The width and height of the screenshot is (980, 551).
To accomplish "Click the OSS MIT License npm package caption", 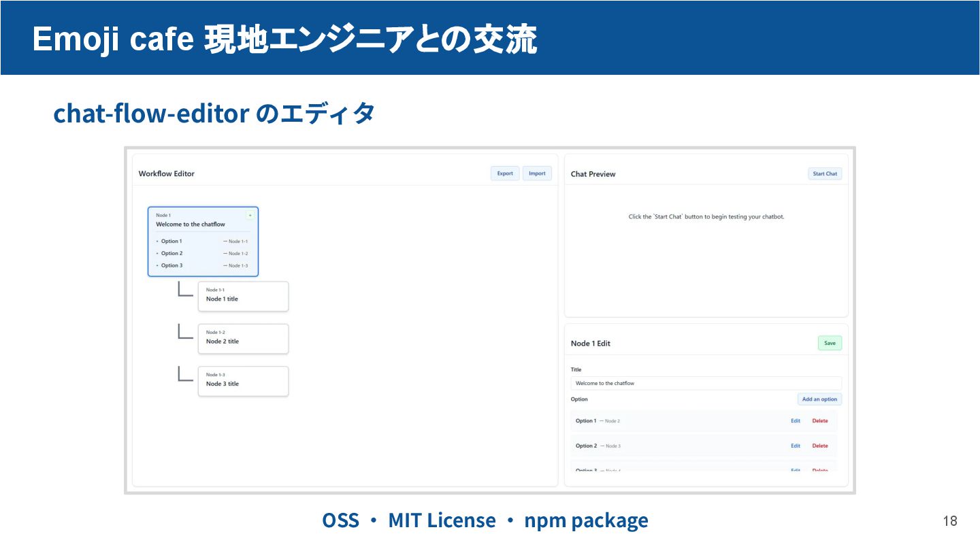I will click(485, 520).
